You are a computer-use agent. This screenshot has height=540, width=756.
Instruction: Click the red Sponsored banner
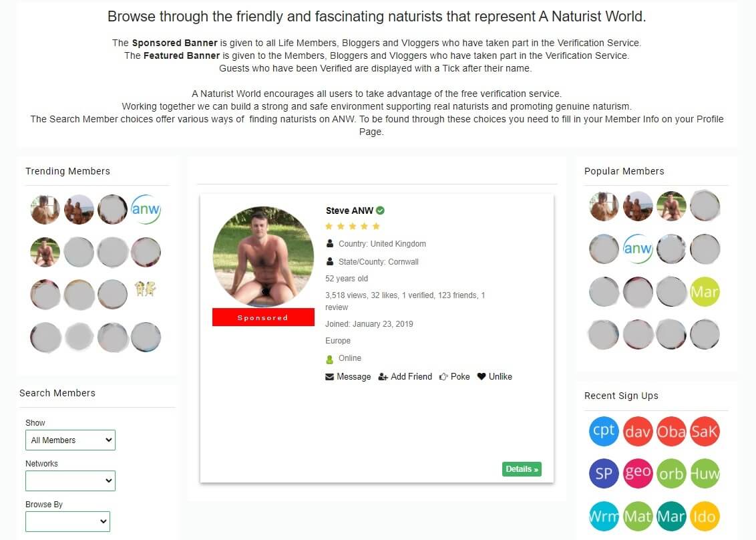point(263,317)
